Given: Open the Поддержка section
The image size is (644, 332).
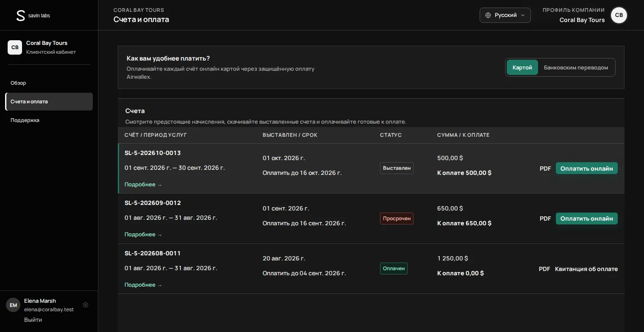Looking at the screenshot, I should point(49,120).
